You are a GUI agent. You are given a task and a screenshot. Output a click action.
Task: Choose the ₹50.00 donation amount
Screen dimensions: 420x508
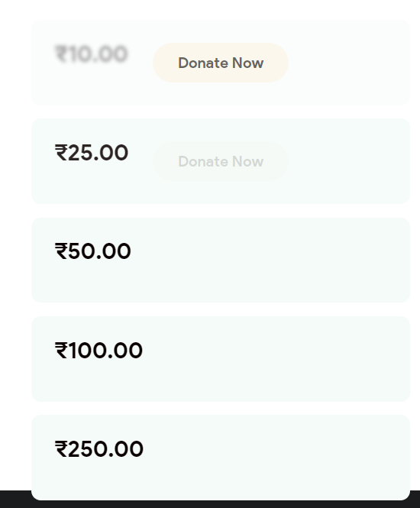(92, 251)
